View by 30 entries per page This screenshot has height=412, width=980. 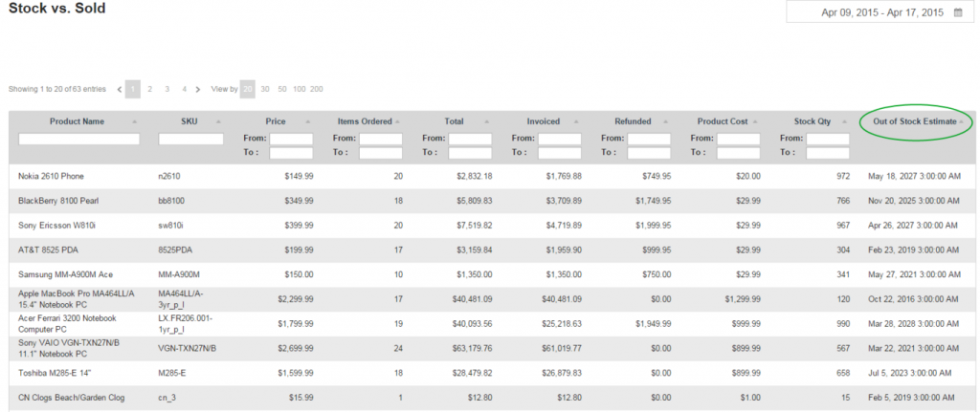click(265, 89)
